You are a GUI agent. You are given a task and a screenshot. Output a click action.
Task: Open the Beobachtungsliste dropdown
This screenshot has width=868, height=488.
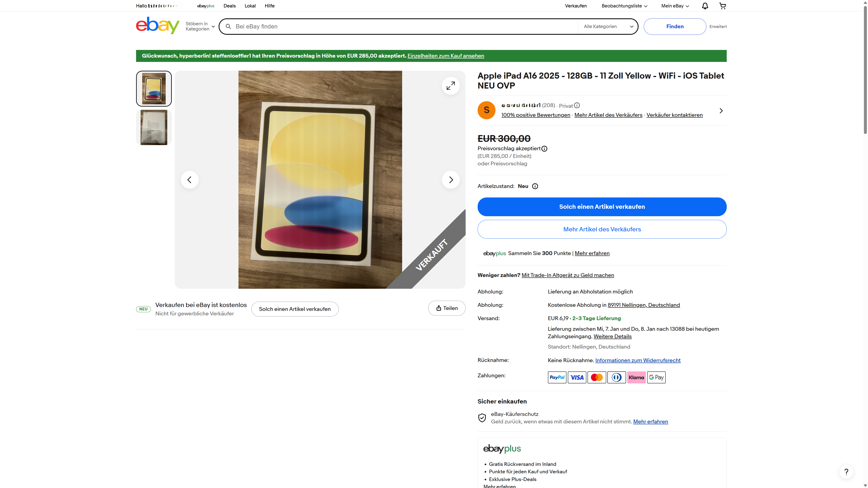[x=624, y=6]
